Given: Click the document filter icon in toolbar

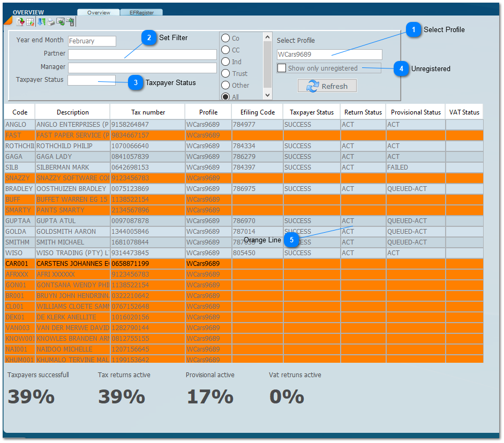Looking at the screenshot, I should pyautogui.click(x=21, y=22).
